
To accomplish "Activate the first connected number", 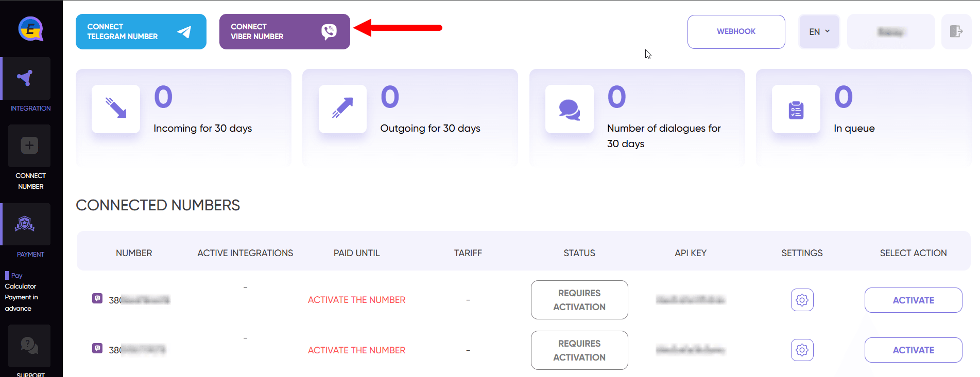I will pos(913,300).
